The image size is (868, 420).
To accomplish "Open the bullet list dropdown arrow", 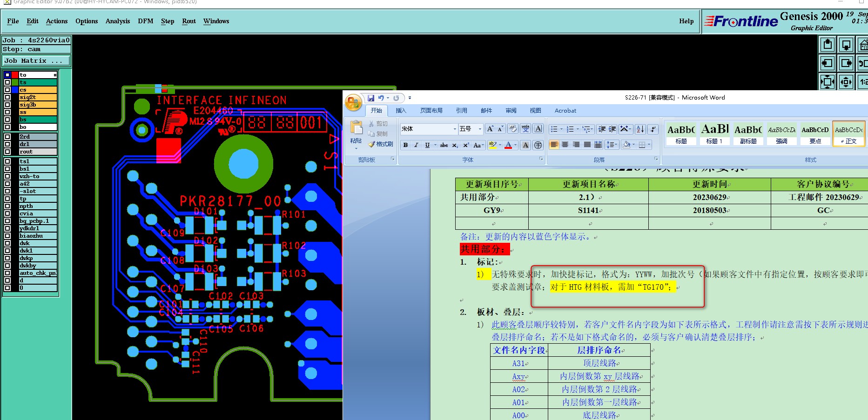I will [561, 129].
